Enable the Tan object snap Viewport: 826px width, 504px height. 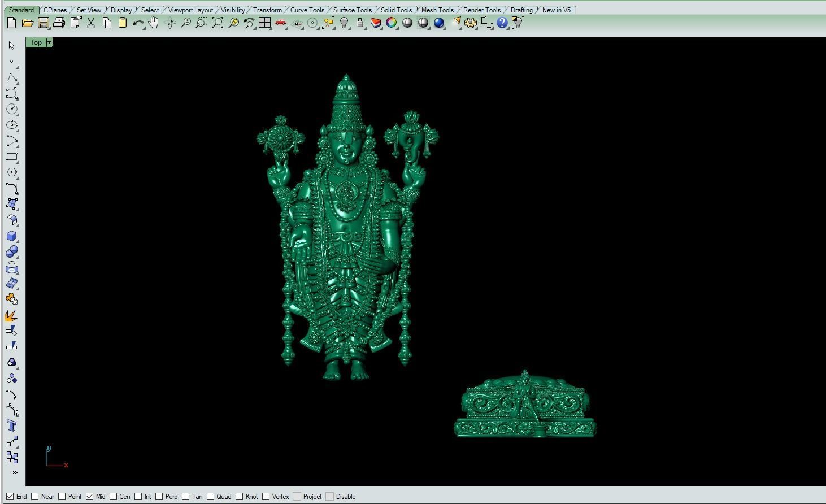[x=185, y=497]
